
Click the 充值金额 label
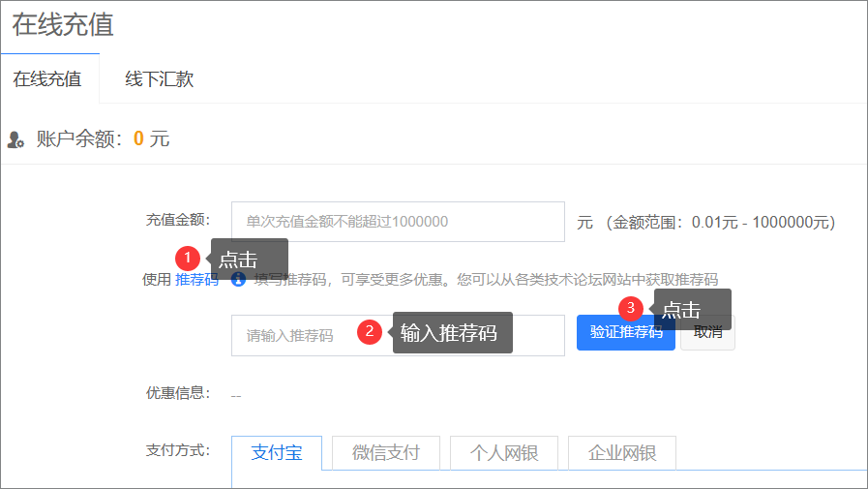click(x=178, y=220)
